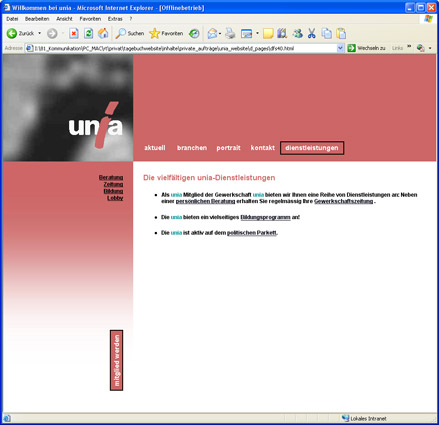
Task: Open the Datei menu
Action: point(12,19)
